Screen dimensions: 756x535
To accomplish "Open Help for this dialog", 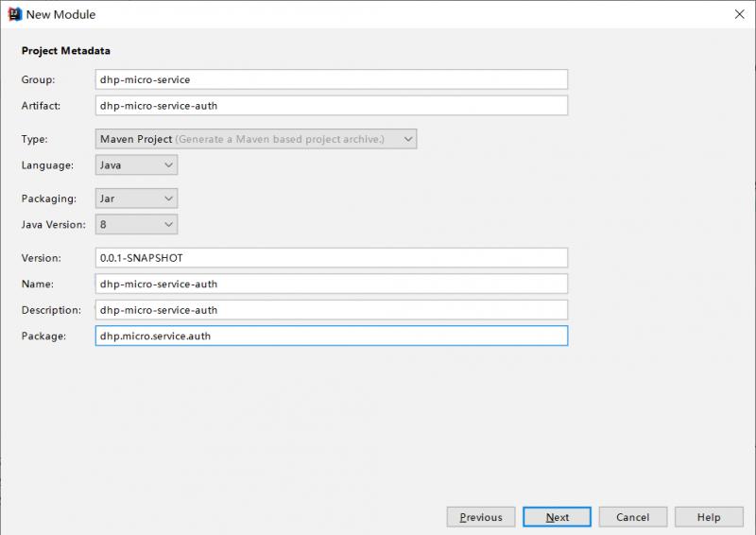I will (709, 517).
